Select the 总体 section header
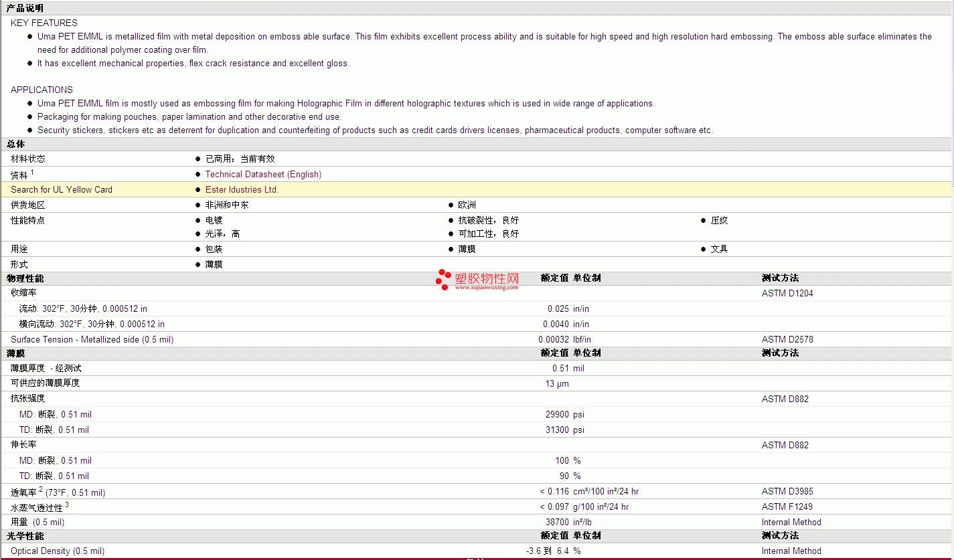The width and height of the screenshot is (954, 560). (15, 144)
